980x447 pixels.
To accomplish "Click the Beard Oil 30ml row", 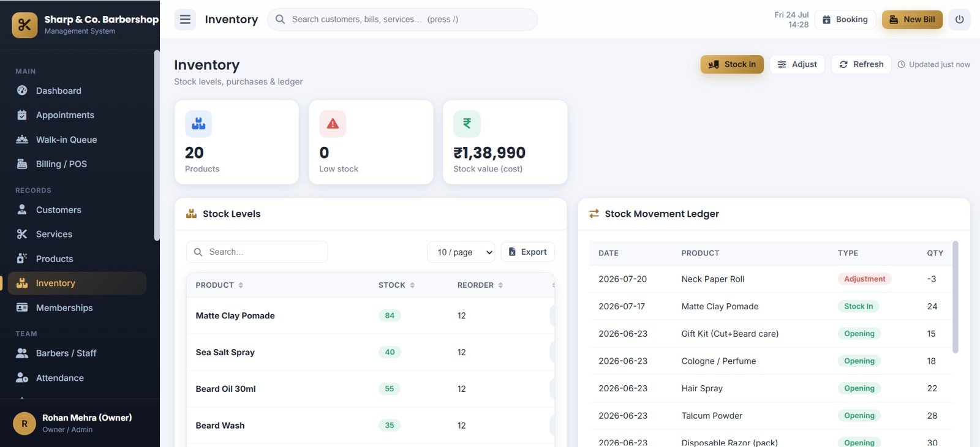I will click(371, 389).
